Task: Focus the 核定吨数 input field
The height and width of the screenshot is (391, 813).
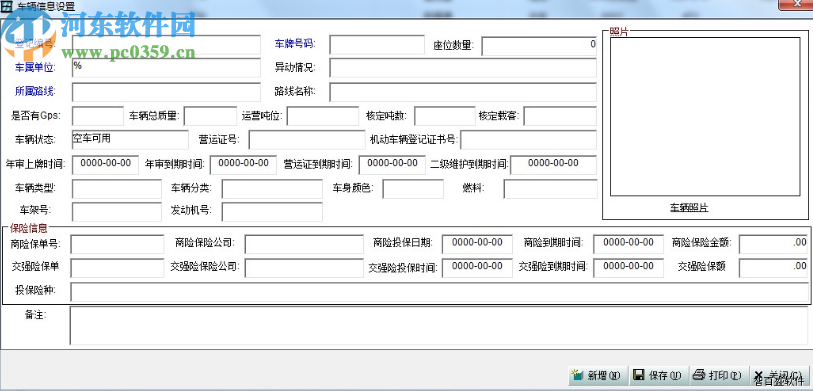Action: (x=444, y=116)
